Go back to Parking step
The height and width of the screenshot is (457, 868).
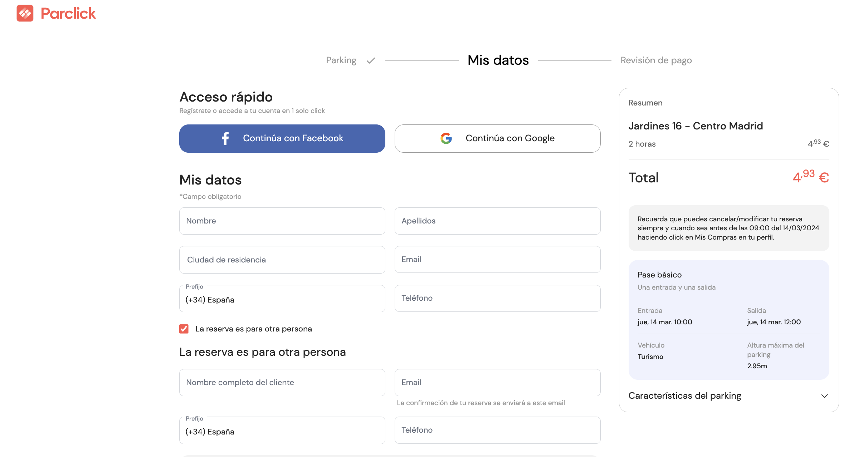coord(341,60)
